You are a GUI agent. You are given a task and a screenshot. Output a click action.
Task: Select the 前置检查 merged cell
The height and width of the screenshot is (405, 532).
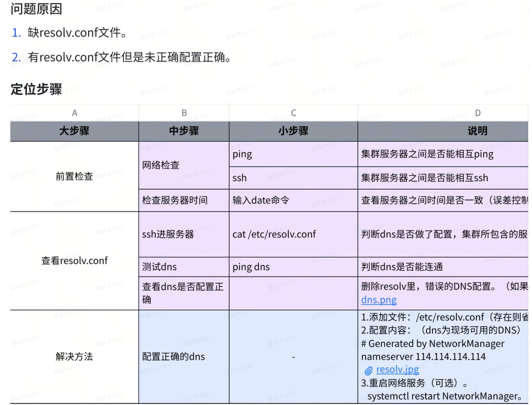(74, 176)
